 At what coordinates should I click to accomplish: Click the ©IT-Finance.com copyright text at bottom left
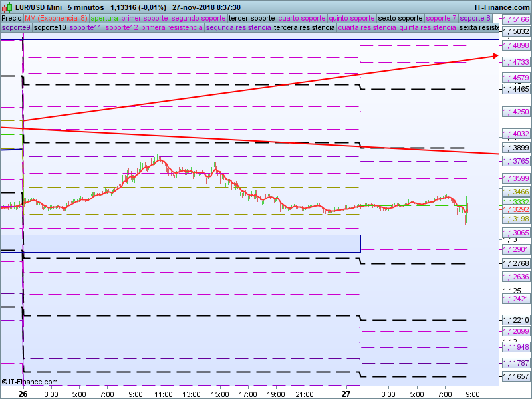point(29,382)
